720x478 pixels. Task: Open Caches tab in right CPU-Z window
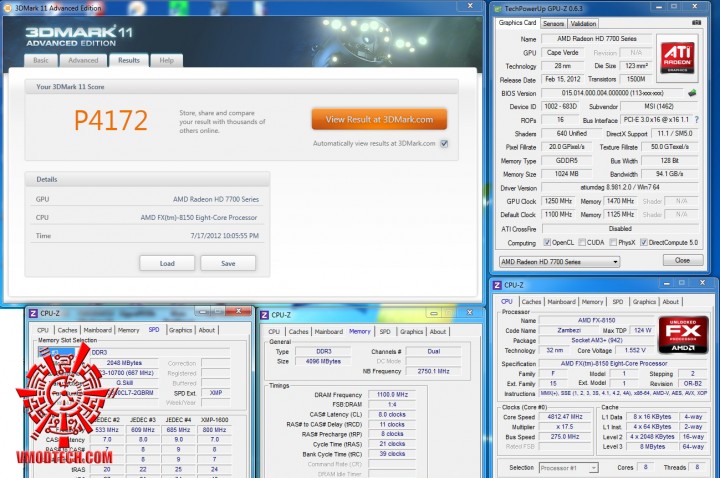pyautogui.click(x=531, y=302)
